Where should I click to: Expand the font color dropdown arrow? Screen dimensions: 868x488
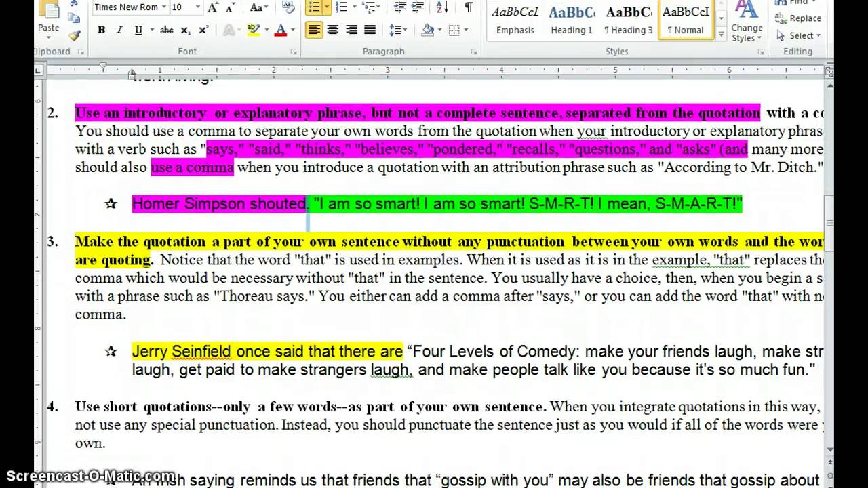[x=293, y=30]
